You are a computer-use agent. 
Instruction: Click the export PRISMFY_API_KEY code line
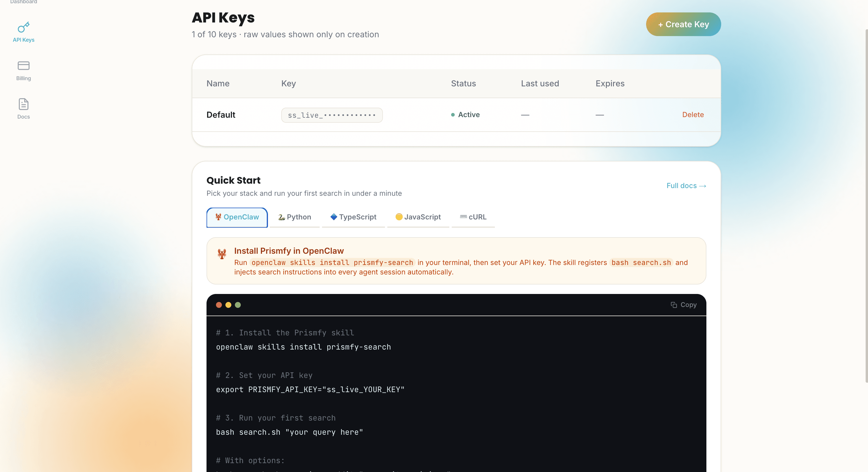click(x=310, y=390)
